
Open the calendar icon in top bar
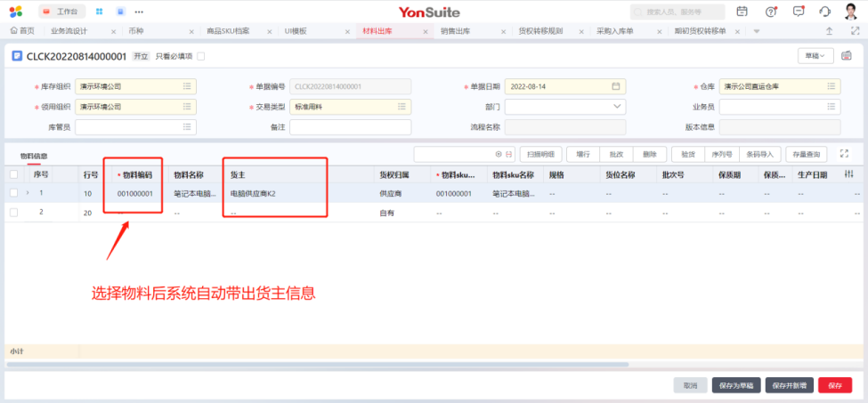(x=742, y=12)
